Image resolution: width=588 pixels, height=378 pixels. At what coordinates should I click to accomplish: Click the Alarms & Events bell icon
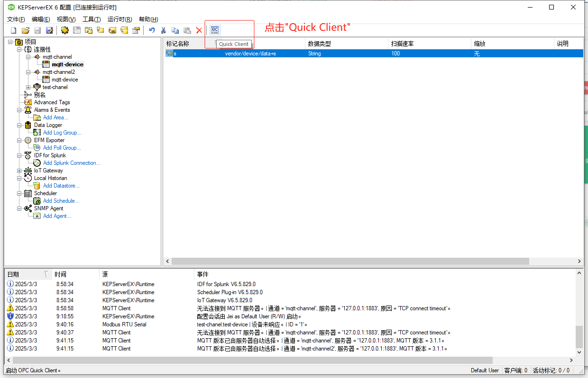28,110
